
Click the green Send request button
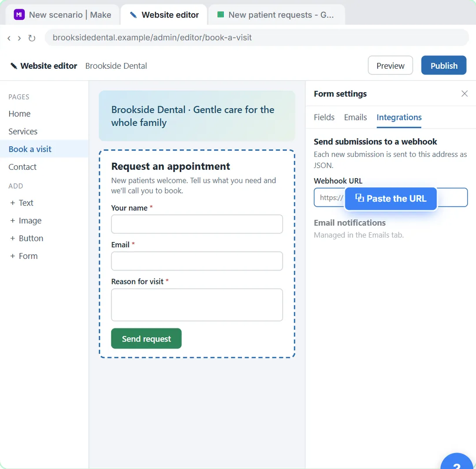point(146,338)
